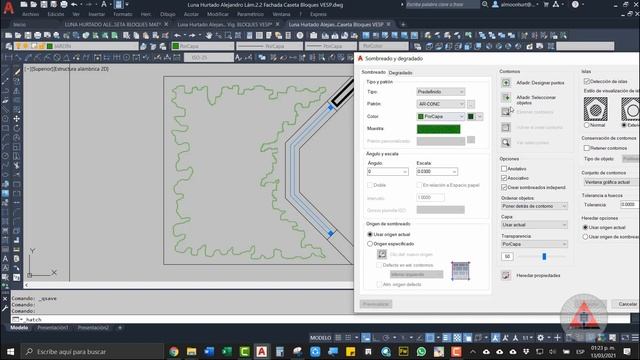The image size is (640, 360).
Task: Click the Plot printer icon in the quick access toolbar
Action: 64,4
